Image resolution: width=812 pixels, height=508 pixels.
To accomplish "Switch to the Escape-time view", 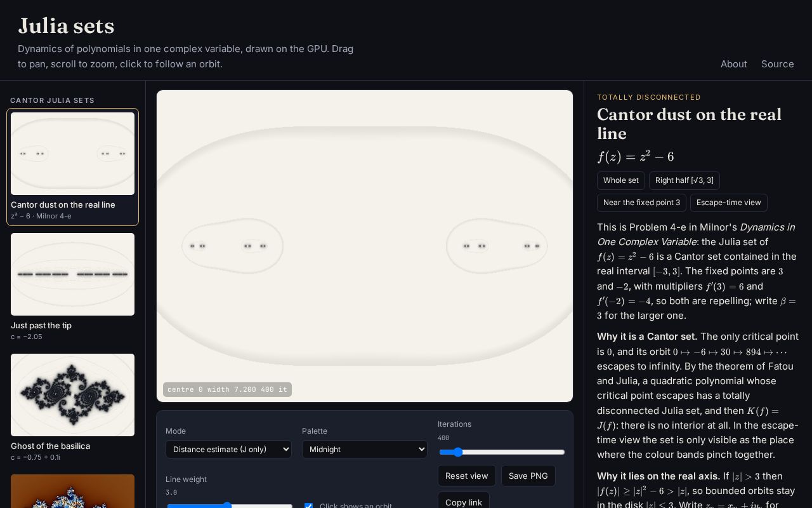I will [729, 203].
